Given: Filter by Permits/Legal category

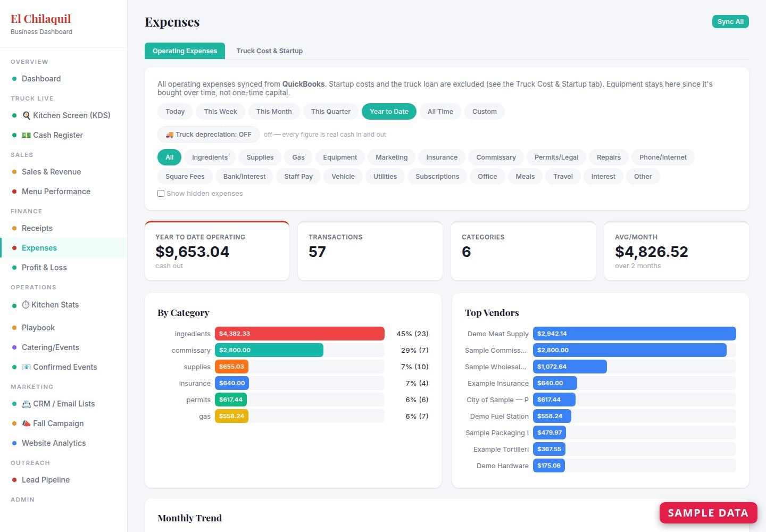Looking at the screenshot, I should (556, 157).
